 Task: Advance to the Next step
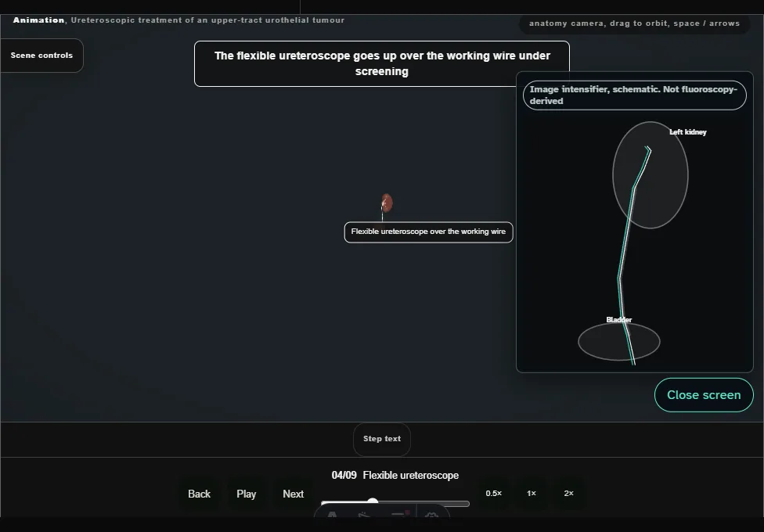pos(294,494)
